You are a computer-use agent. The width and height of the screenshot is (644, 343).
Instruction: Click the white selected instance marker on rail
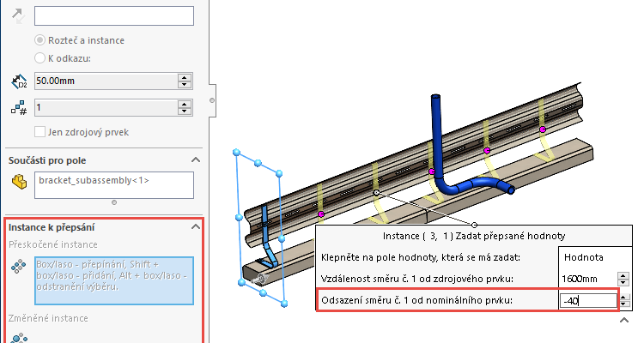click(x=376, y=192)
